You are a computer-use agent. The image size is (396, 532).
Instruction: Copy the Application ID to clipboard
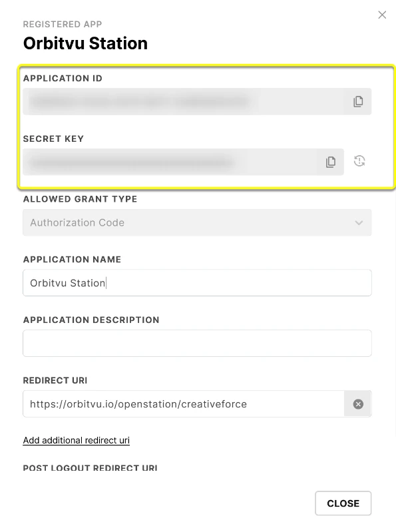pos(358,101)
